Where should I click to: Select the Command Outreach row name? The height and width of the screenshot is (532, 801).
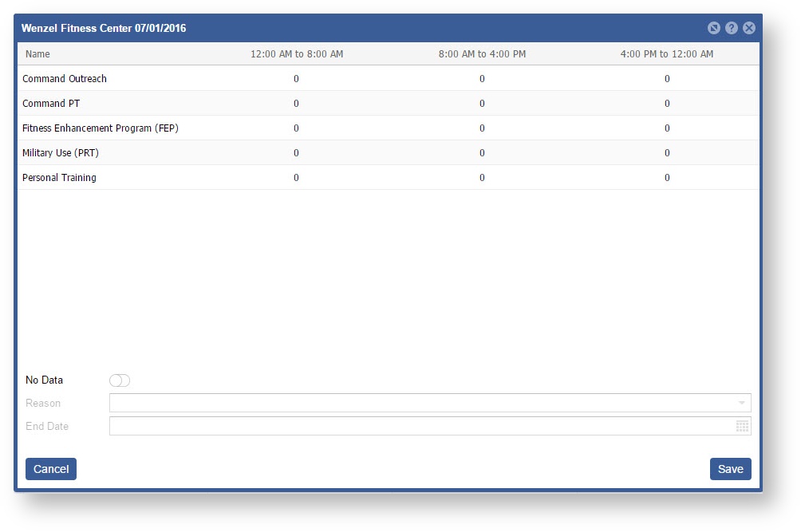(65, 79)
